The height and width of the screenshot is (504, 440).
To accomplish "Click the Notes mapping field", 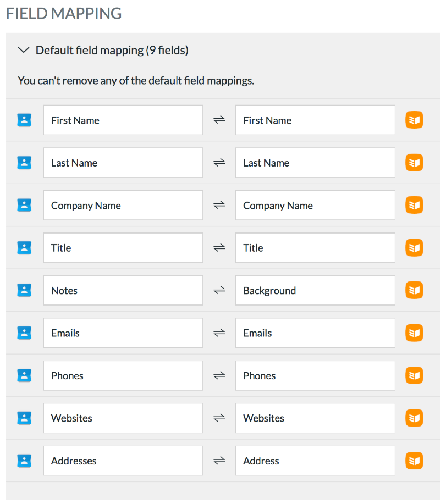I will coord(123,290).
